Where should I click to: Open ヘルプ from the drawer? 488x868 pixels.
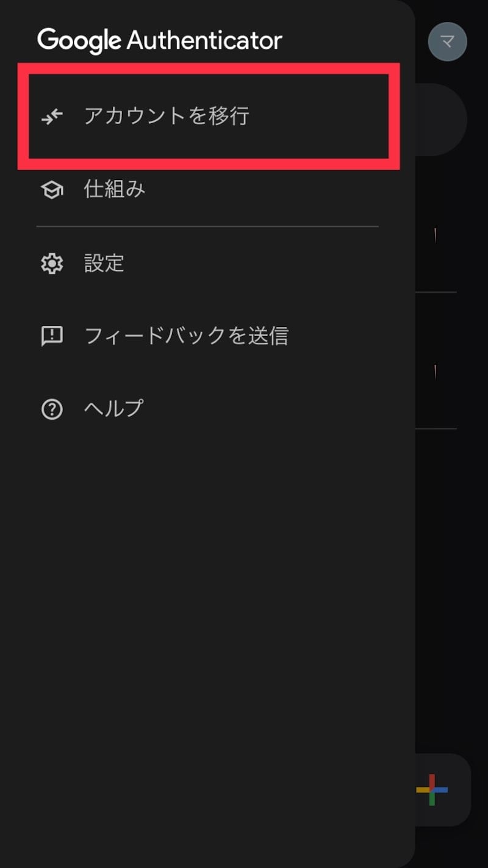113,409
